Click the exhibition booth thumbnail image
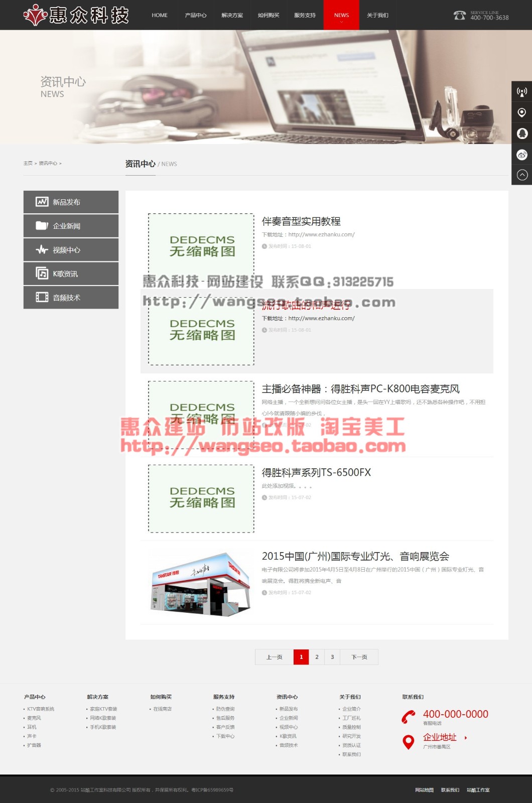The height and width of the screenshot is (803, 532). [201, 585]
